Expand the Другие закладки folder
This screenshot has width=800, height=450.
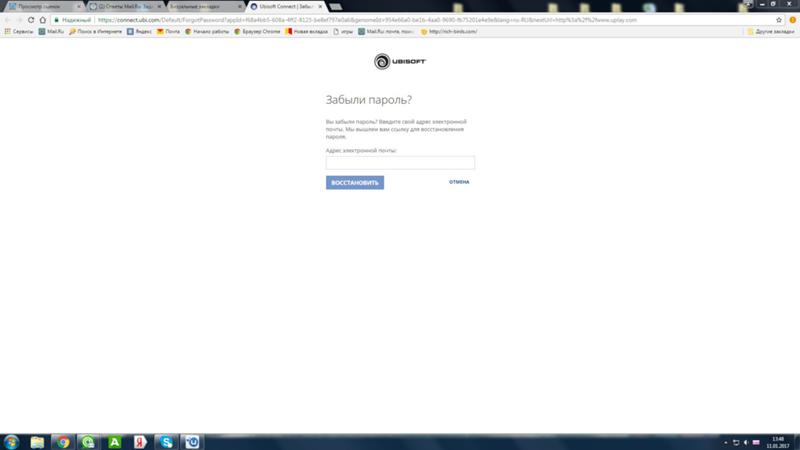coord(770,32)
